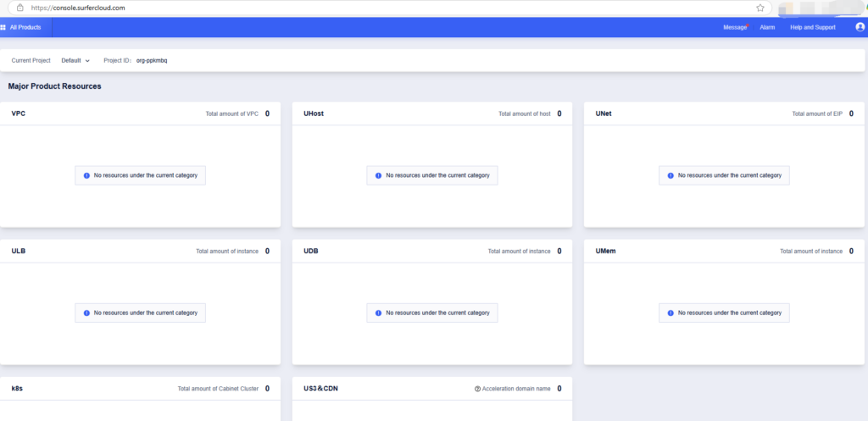Click Total amount of Cabinet Cluster label

point(218,389)
